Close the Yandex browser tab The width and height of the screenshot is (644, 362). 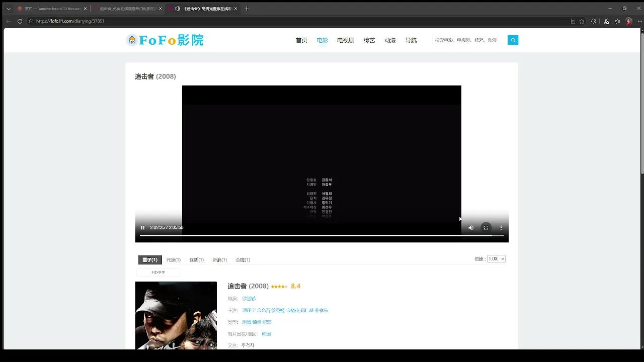[x=85, y=9]
